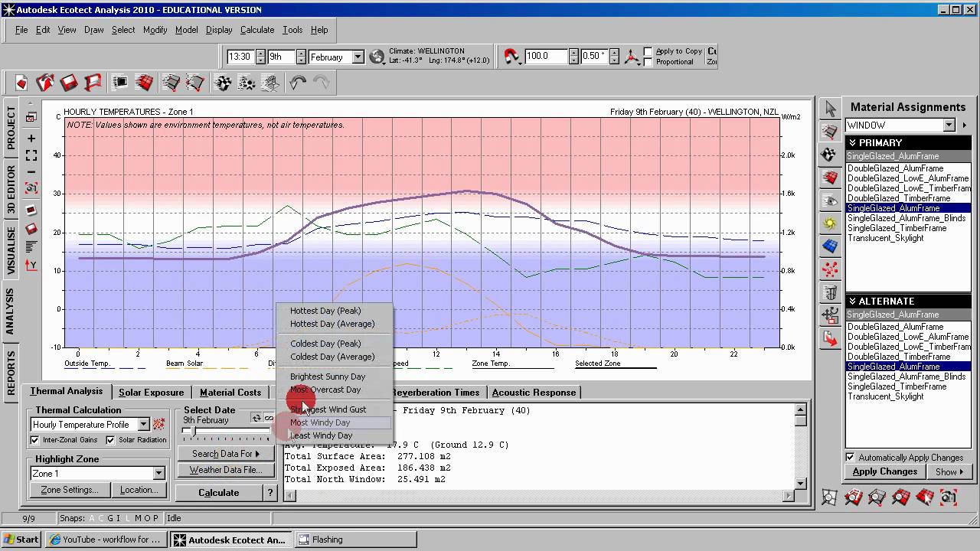Click the 100.0 value spinner arrows
980x551 pixels.
(x=573, y=57)
